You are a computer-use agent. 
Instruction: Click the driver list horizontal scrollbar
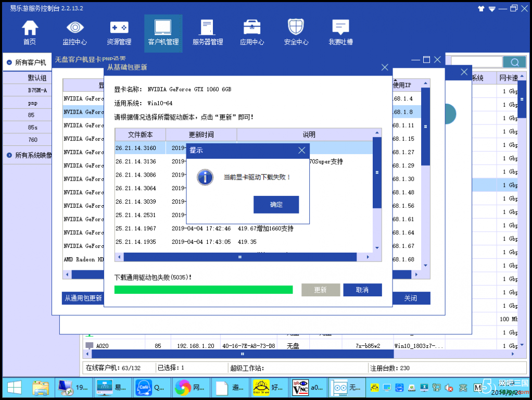click(x=240, y=257)
